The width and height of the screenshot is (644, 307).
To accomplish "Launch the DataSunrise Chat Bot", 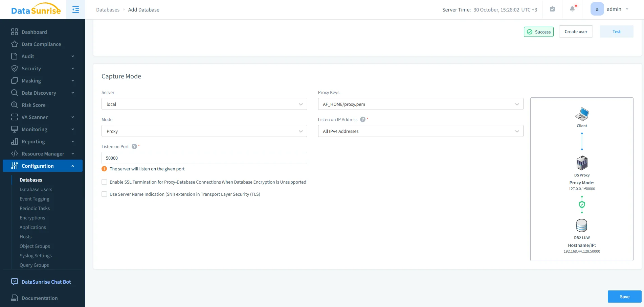I will click(46, 282).
